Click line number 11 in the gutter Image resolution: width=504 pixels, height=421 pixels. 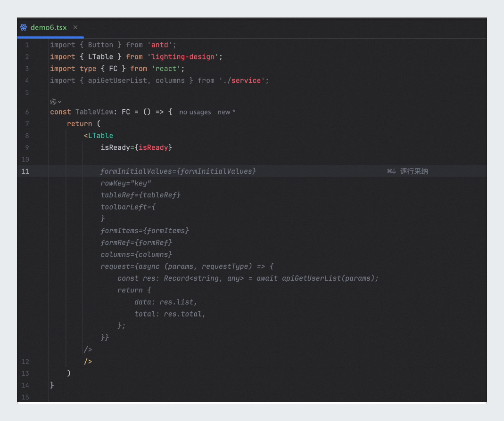[x=25, y=171]
